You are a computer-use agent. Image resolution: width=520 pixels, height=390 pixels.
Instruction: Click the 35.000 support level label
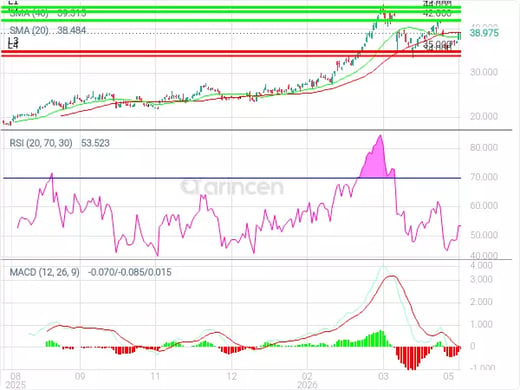pyautogui.click(x=437, y=44)
